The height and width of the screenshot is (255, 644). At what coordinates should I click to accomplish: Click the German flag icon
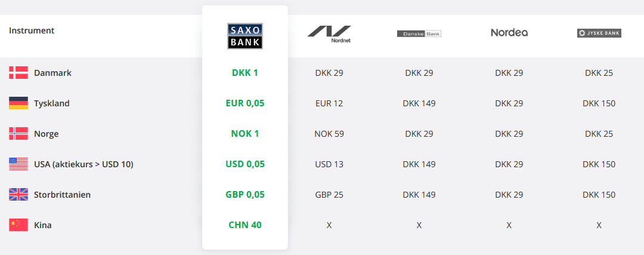click(18, 103)
